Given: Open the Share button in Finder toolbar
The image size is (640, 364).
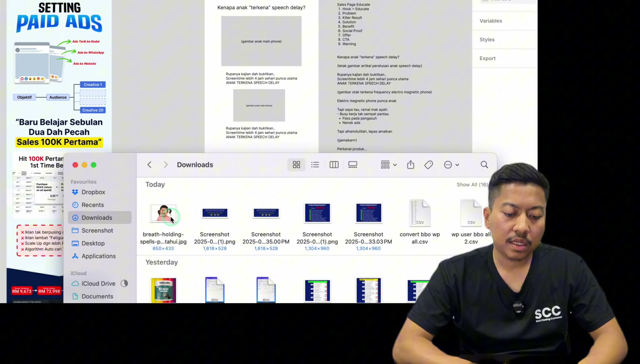Looking at the screenshot, I should pyautogui.click(x=410, y=165).
